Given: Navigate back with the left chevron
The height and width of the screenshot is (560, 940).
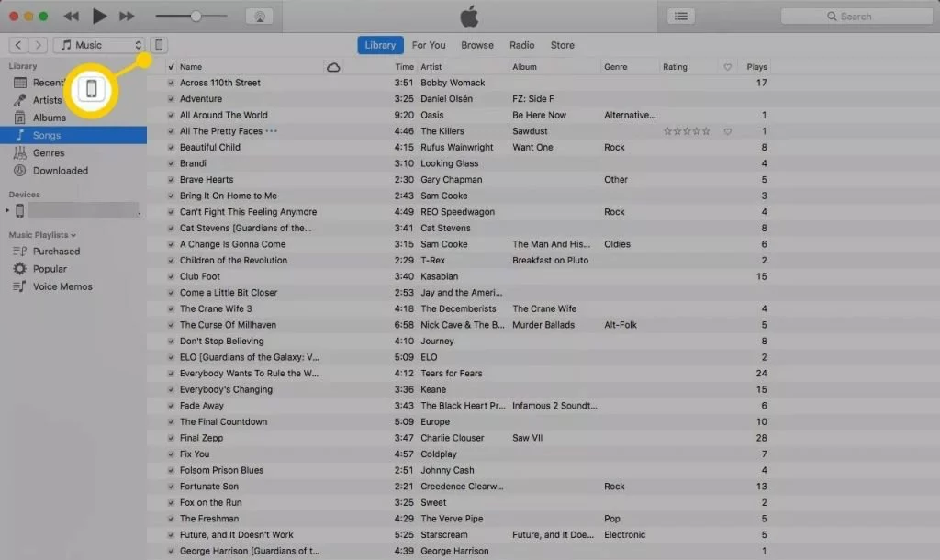Looking at the screenshot, I should [x=18, y=45].
